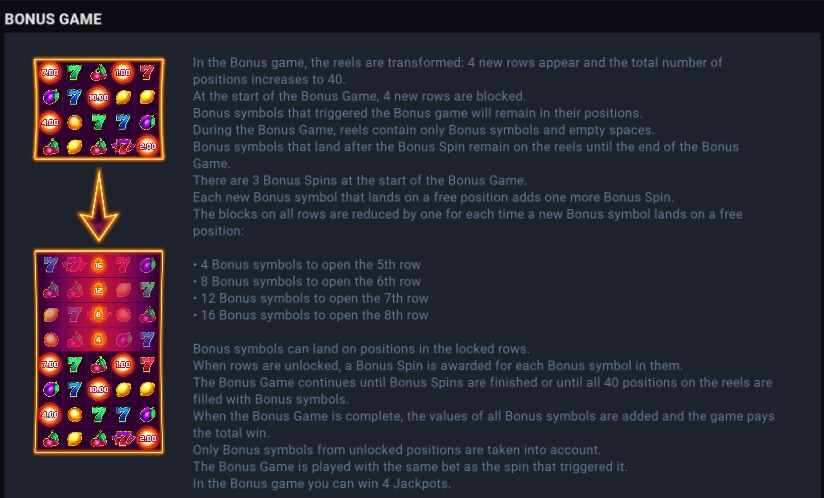Click the blue seven in locked top row
Screen dimensions: 824x498
point(50,264)
